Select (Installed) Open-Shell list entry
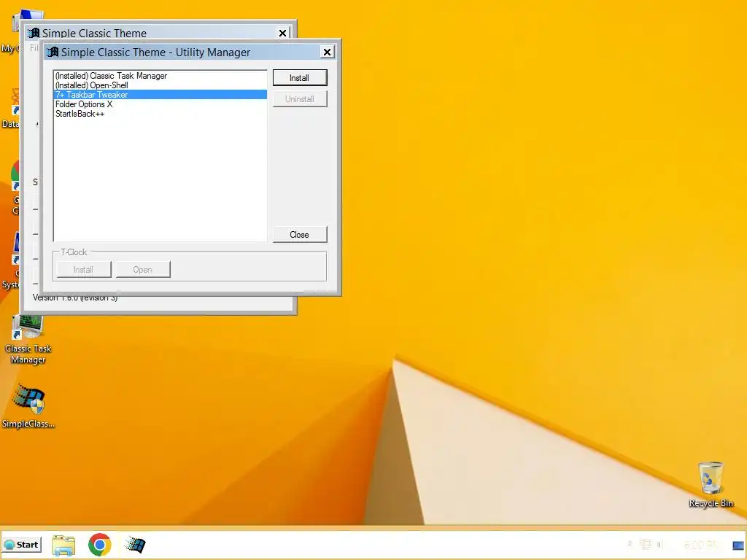The width and height of the screenshot is (747, 560). 160,85
